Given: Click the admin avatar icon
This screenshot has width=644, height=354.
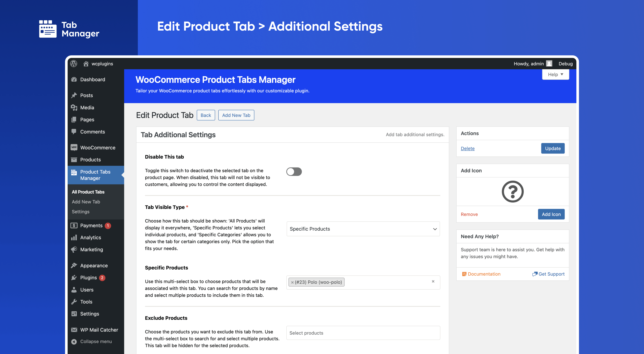Looking at the screenshot, I should (x=549, y=64).
